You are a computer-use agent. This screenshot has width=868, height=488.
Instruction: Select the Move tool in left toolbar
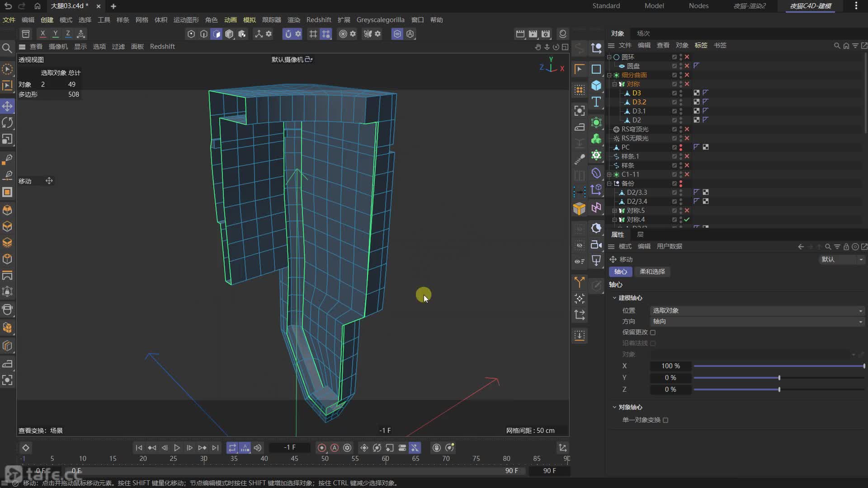[7, 106]
